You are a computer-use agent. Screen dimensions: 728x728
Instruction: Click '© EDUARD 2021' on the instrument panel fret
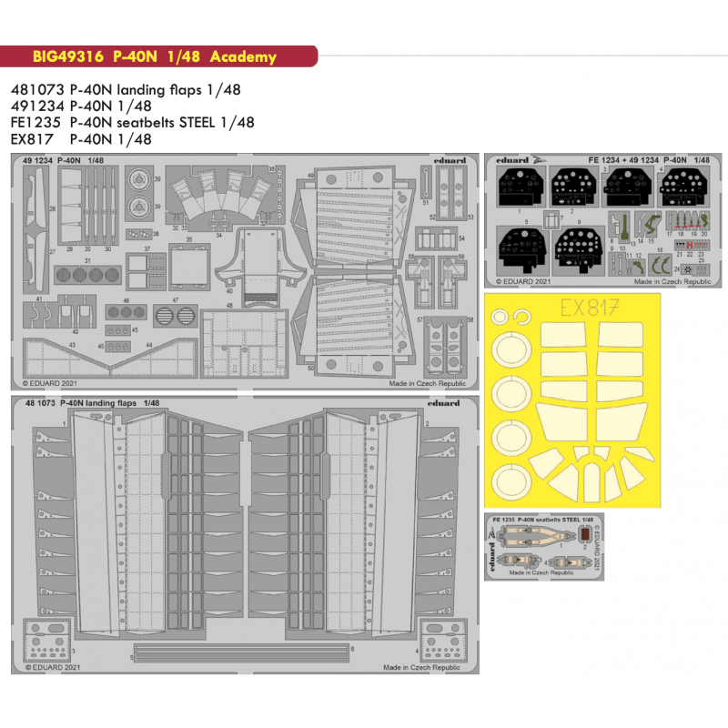523,281
